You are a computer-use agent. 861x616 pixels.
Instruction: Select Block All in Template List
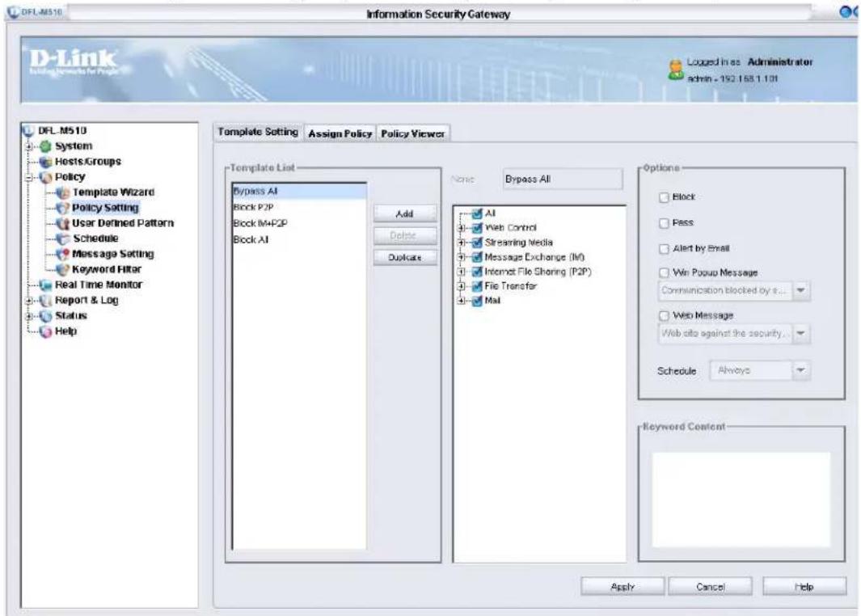click(299, 240)
